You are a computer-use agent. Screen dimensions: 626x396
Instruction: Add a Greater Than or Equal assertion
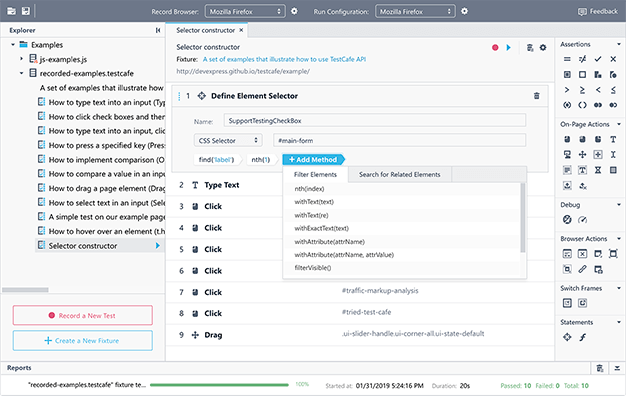(x=582, y=90)
